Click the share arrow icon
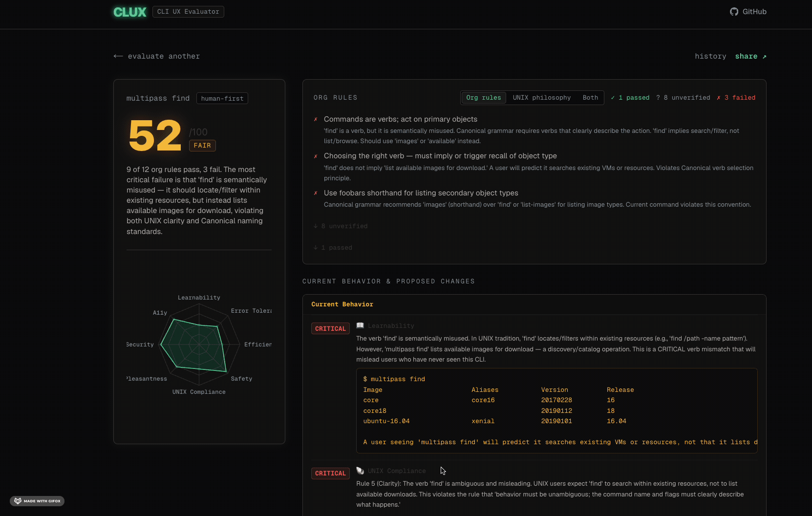 coord(764,57)
